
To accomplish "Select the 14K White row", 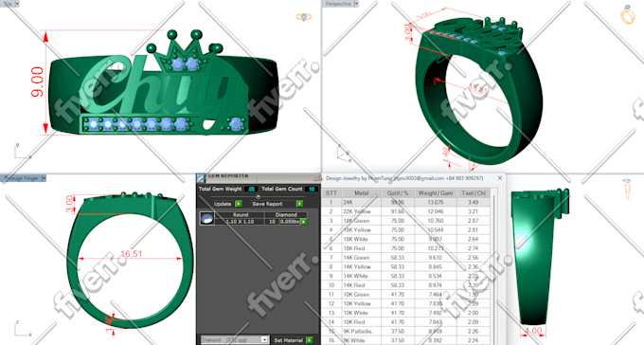I will pyautogui.click(x=406, y=276).
